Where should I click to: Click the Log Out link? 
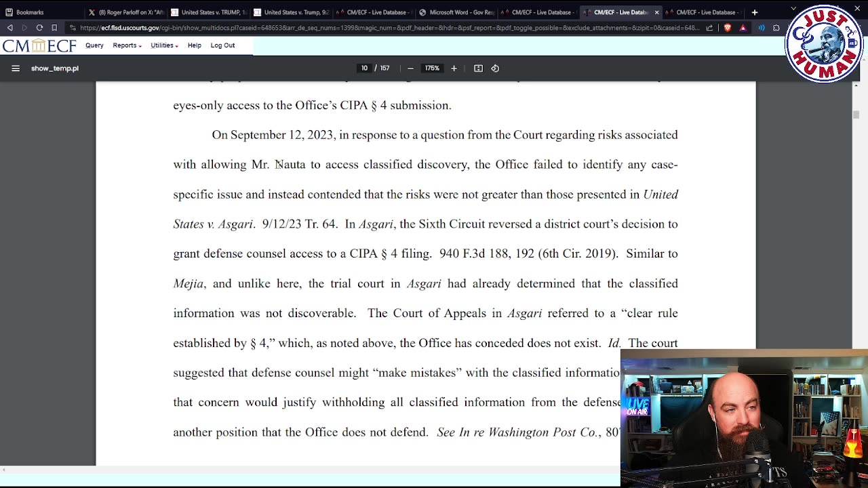[x=222, y=45]
